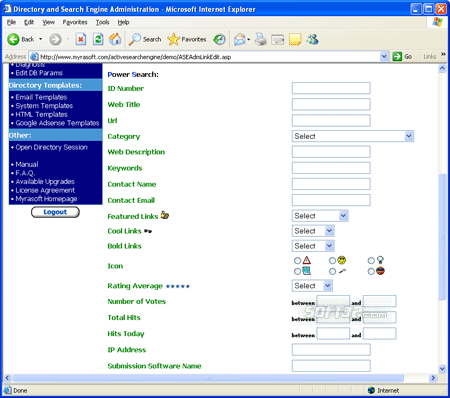The width and height of the screenshot is (450, 398).
Task: Click the ID Number input field
Action: tap(331, 88)
